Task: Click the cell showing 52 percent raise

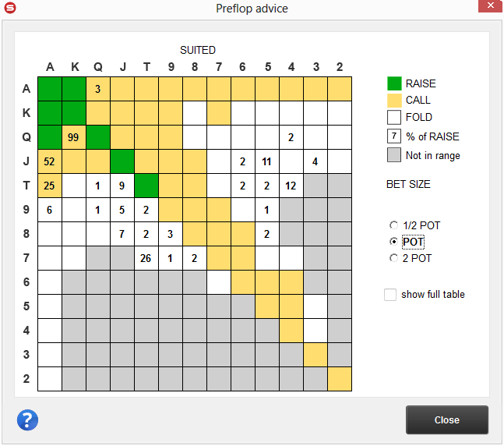Action: click(x=49, y=161)
